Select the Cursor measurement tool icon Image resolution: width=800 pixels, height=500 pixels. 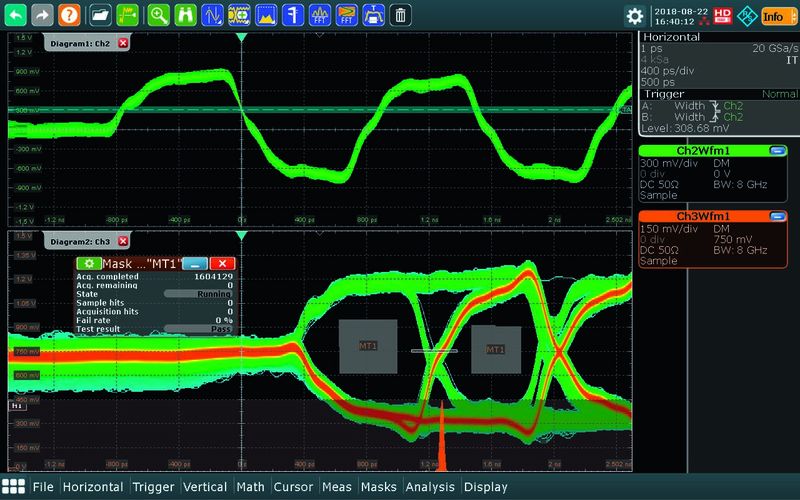tap(212, 15)
